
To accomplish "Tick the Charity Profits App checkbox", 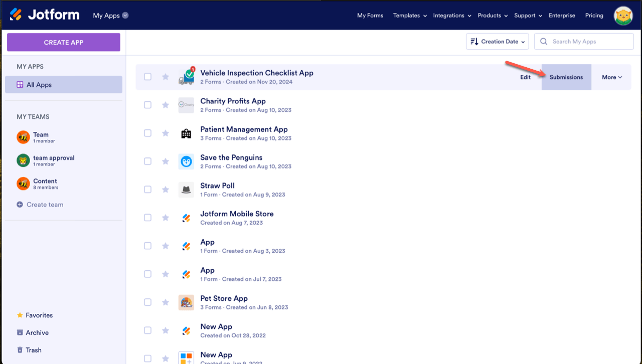I will point(147,105).
